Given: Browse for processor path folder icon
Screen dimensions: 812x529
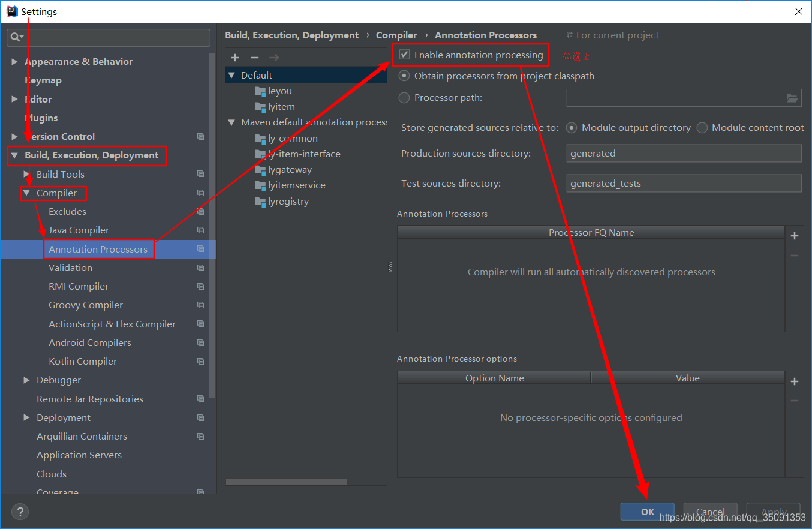Looking at the screenshot, I should pos(792,98).
